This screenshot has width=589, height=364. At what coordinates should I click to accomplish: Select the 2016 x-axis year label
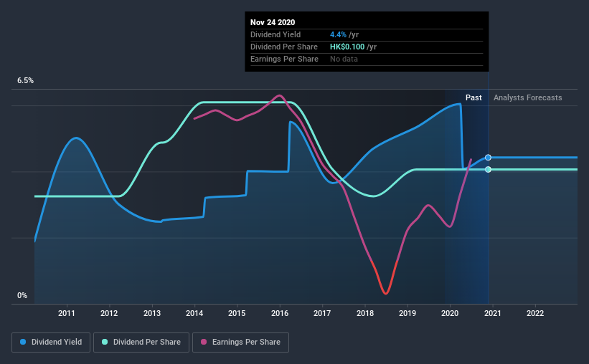click(x=280, y=313)
